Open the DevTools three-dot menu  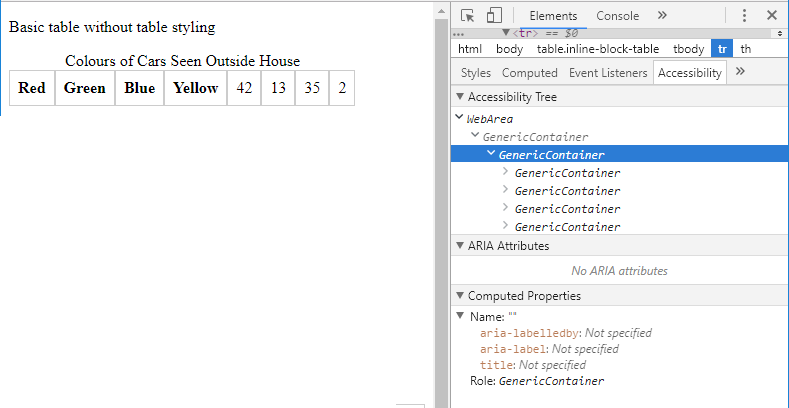click(744, 16)
